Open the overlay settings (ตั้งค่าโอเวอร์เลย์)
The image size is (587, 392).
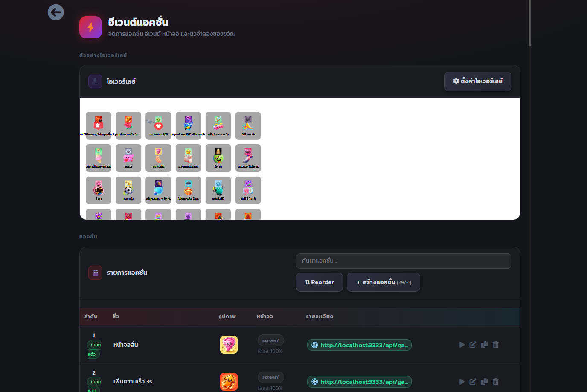pos(477,81)
